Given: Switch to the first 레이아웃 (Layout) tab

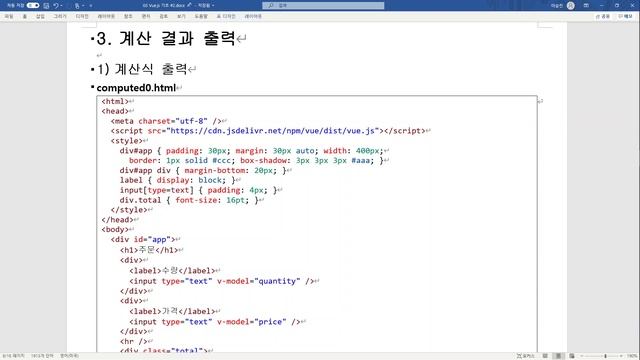Looking at the screenshot, I should click(x=106, y=16).
